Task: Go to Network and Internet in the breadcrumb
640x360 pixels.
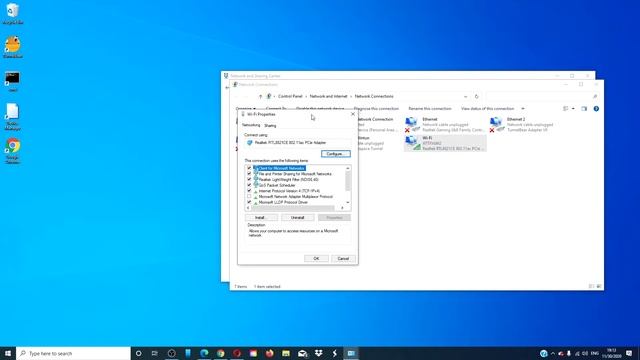Action: pos(328,96)
